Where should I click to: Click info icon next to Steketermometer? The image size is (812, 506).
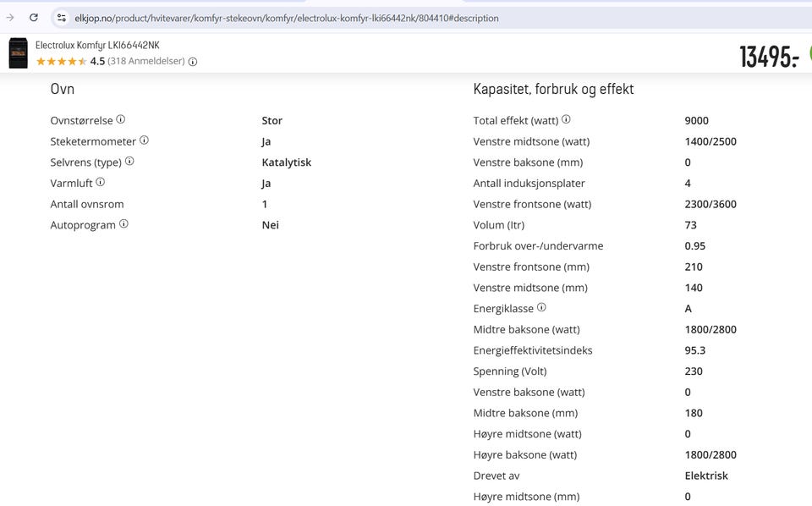144,140
